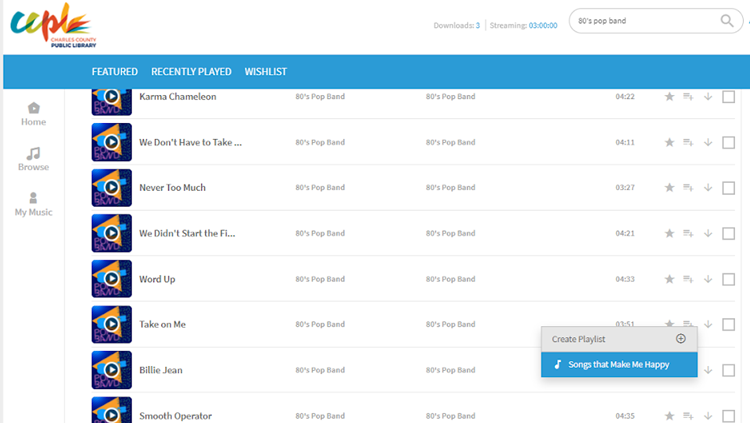Download the Word Up track
The height and width of the screenshot is (423, 750).
pyautogui.click(x=708, y=279)
